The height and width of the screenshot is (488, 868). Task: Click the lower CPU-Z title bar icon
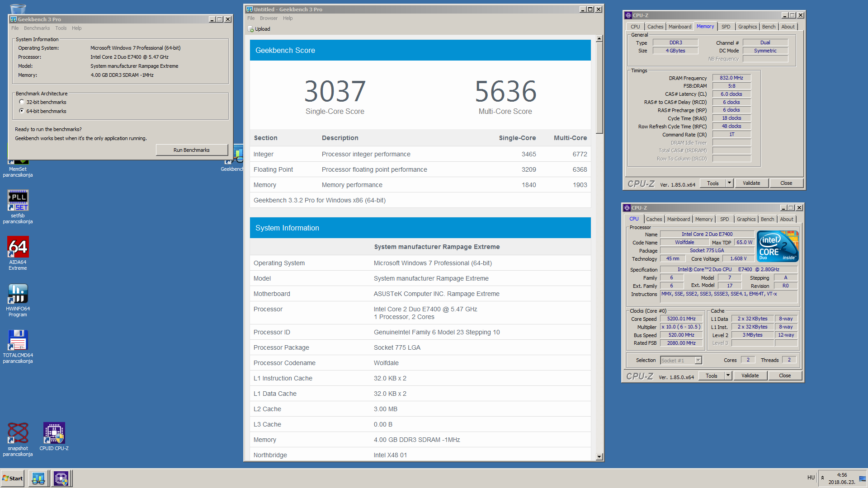[x=627, y=208]
